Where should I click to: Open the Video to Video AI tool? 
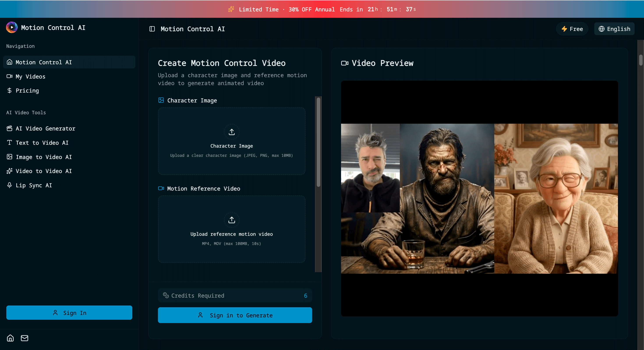point(44,171)
